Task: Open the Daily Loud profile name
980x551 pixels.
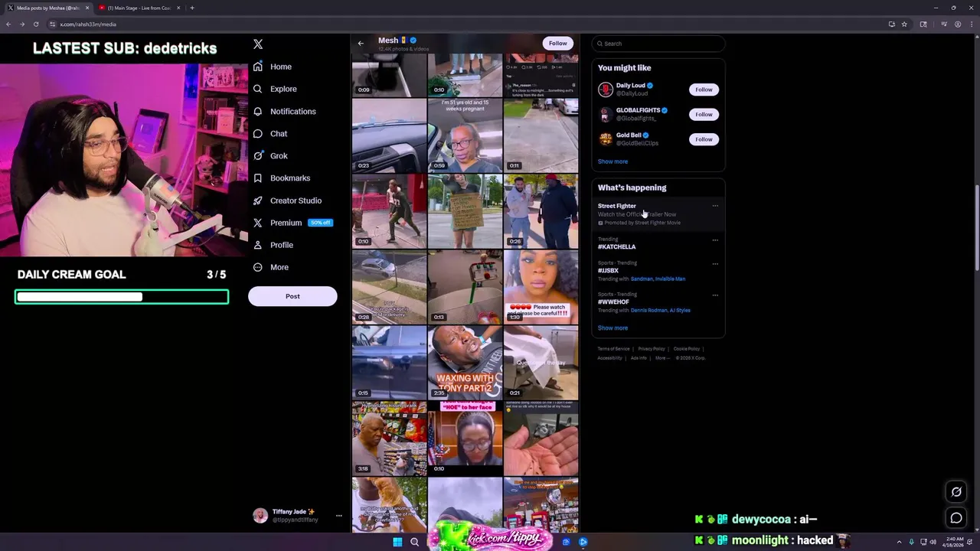Action: click(631, 86)
